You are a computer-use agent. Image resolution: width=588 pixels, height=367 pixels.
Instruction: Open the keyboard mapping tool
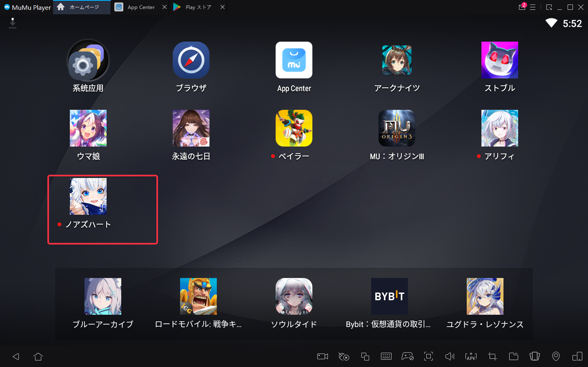pos(386,356)
